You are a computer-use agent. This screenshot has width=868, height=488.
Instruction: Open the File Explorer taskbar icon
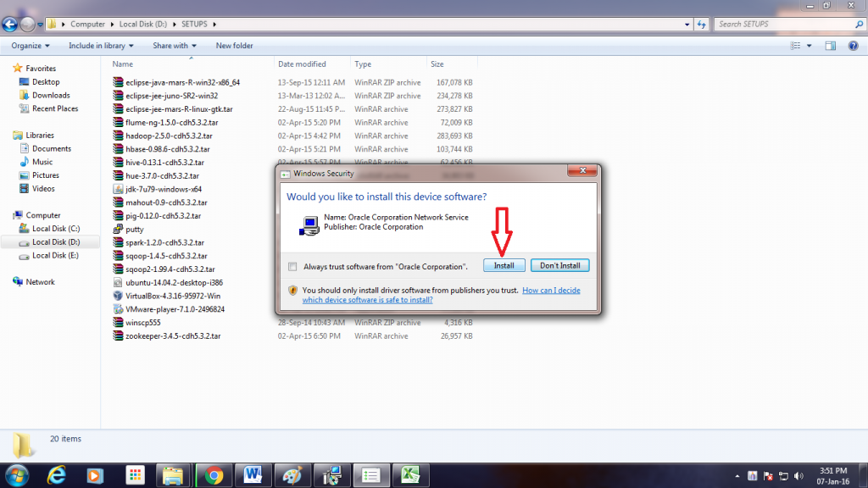click(x=173, y=476)
